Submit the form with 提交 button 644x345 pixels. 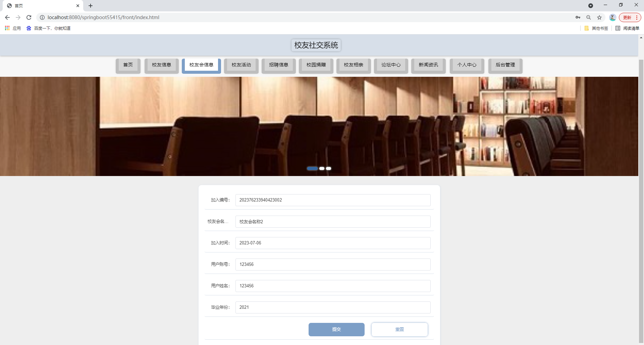point(336,329)
